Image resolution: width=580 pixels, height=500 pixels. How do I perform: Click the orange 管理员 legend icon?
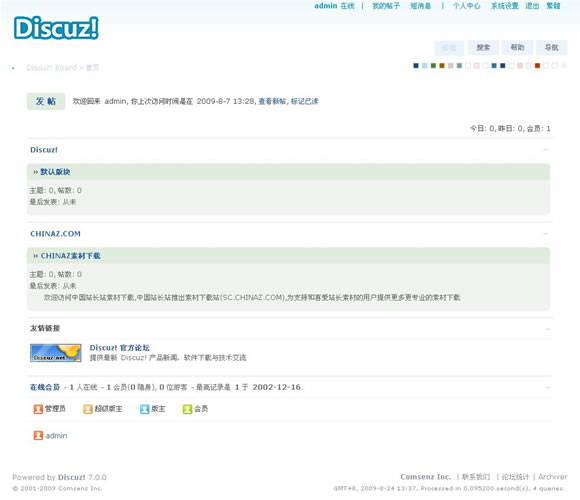tap(38, 409)
